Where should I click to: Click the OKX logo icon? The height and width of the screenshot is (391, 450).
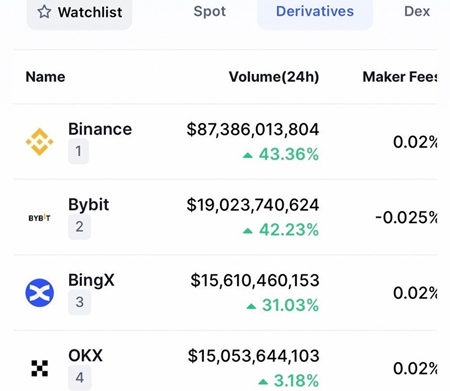[40, 368]
